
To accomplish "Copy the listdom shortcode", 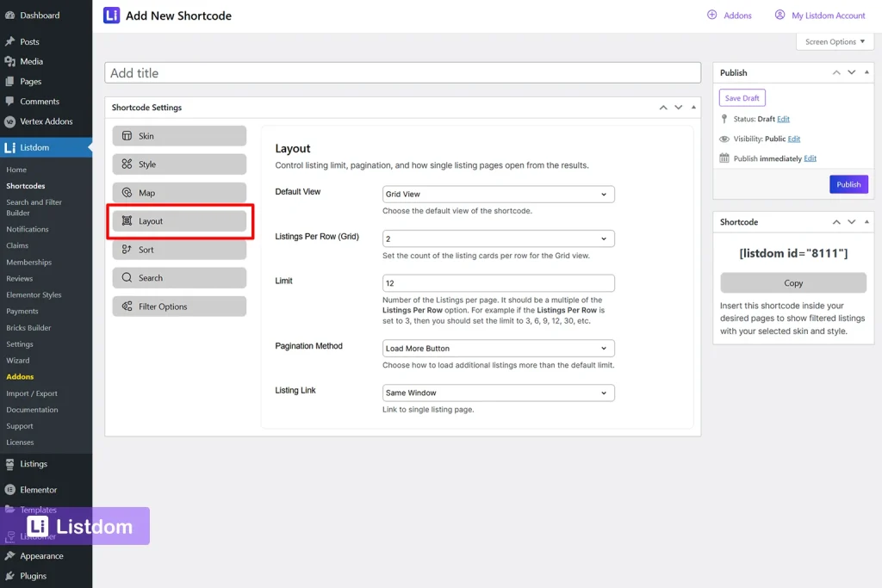I will [x=792, y=282].
